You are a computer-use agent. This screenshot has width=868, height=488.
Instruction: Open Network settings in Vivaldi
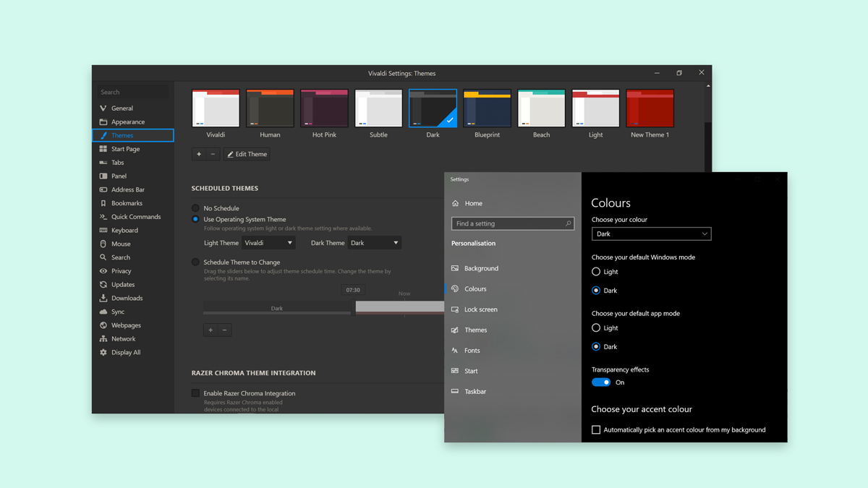pos(133,339)
